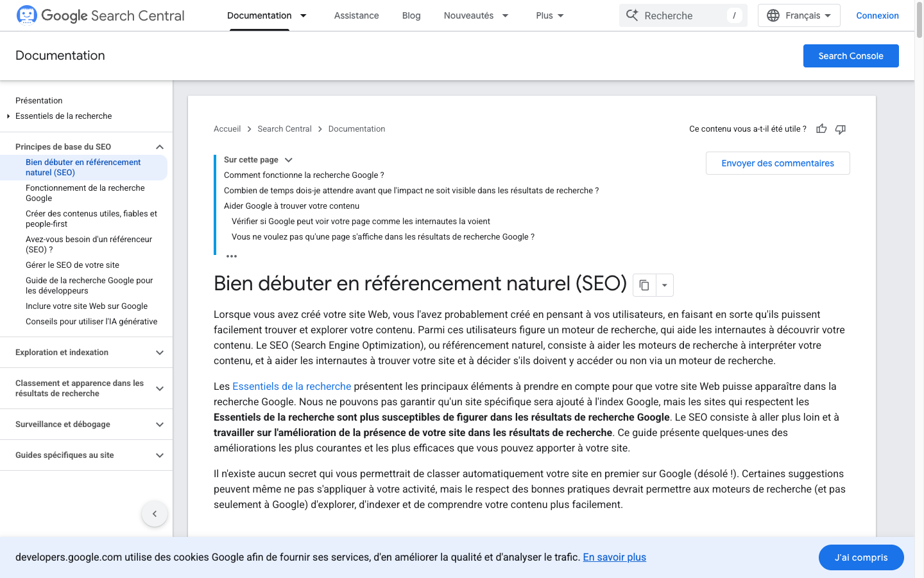Open 'Gérer le SEO de votre site'
This screenshot has width=924, height=578.
pyautogui.click(x=73, y=265)
